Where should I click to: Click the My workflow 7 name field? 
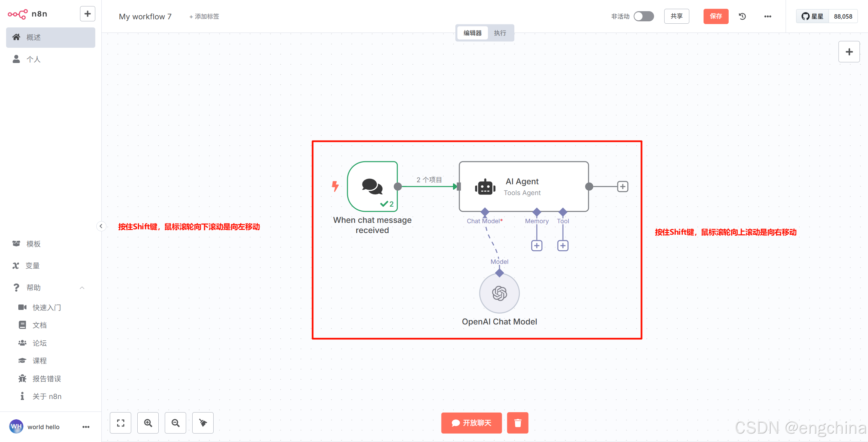pos(145,16)
